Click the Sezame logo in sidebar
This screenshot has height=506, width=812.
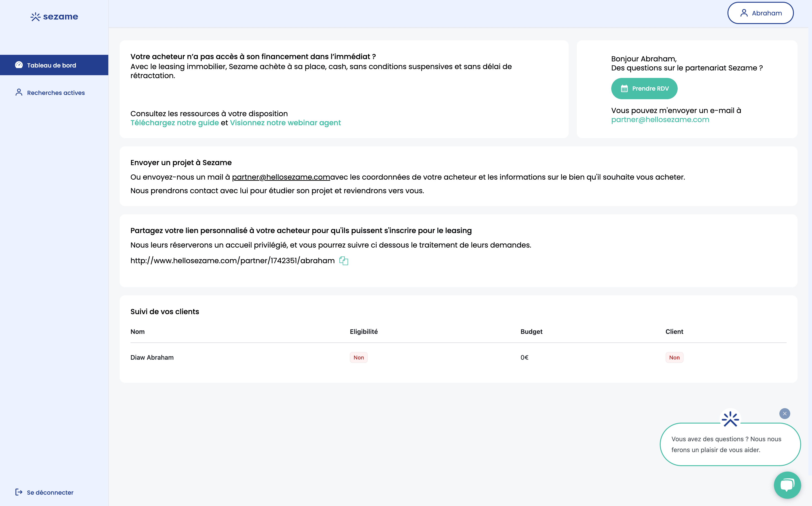53,16
